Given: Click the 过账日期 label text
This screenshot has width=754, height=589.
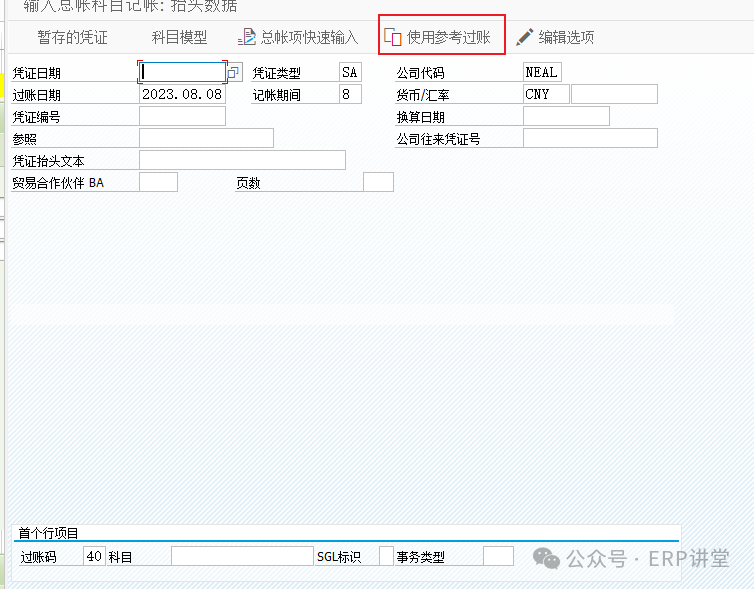Looking at the screenshot, I should coord(37,95).
